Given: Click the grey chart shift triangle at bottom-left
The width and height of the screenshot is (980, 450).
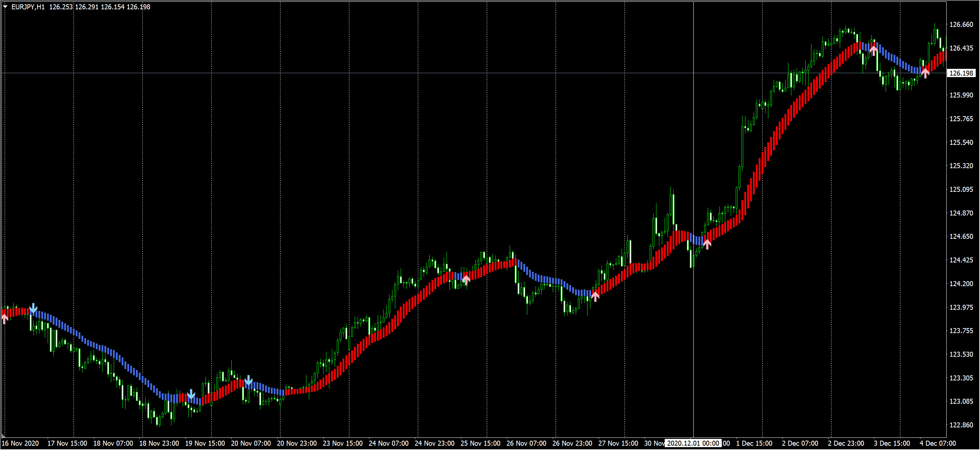Looking at the screenshot, I should (3, 436).
